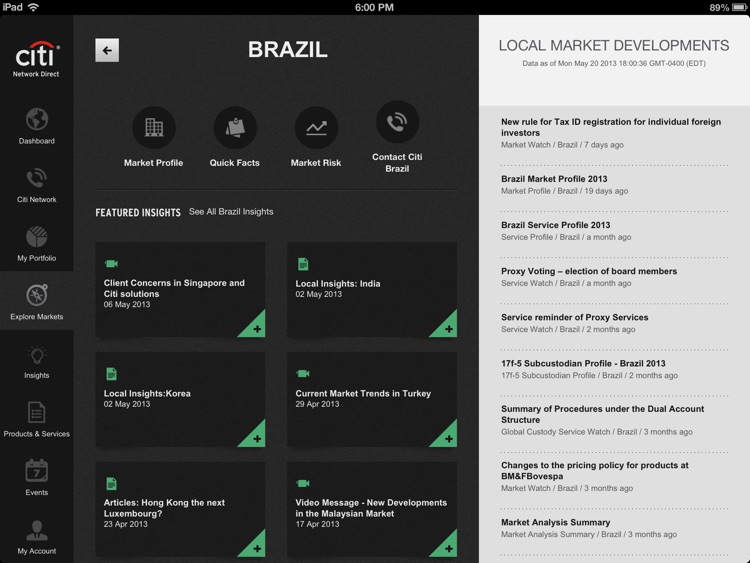
Task: Open Local Insights:Korea title
Action: 147,394
